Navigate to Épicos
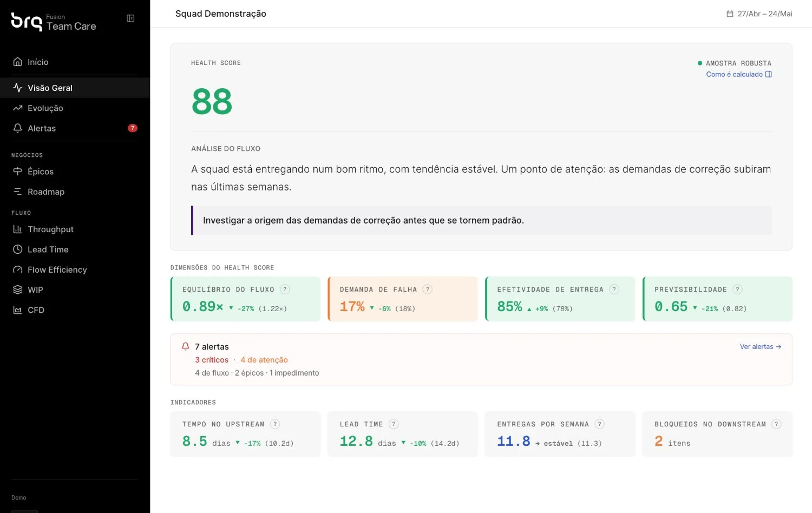This screenshot has height=513, width=812. (75, 172)
